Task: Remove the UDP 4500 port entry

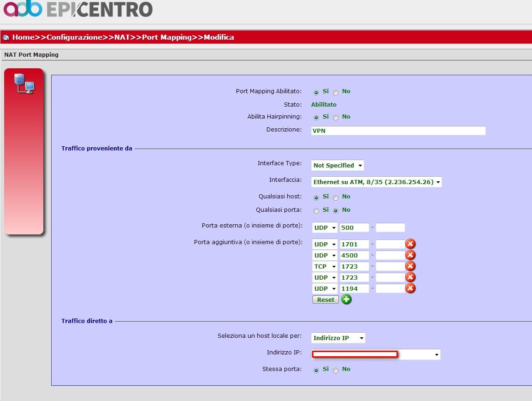Action: [x=410, y=255]
